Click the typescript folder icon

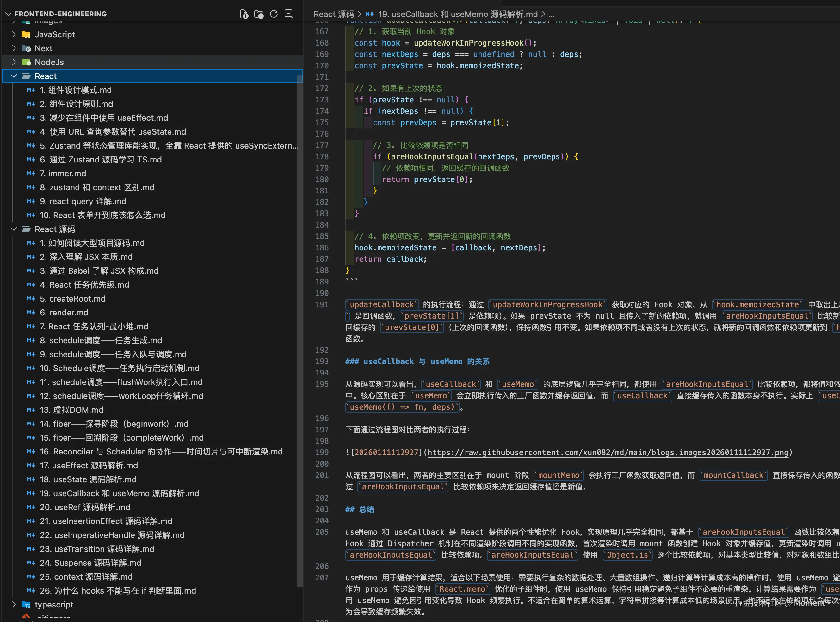tap(26, 604)
